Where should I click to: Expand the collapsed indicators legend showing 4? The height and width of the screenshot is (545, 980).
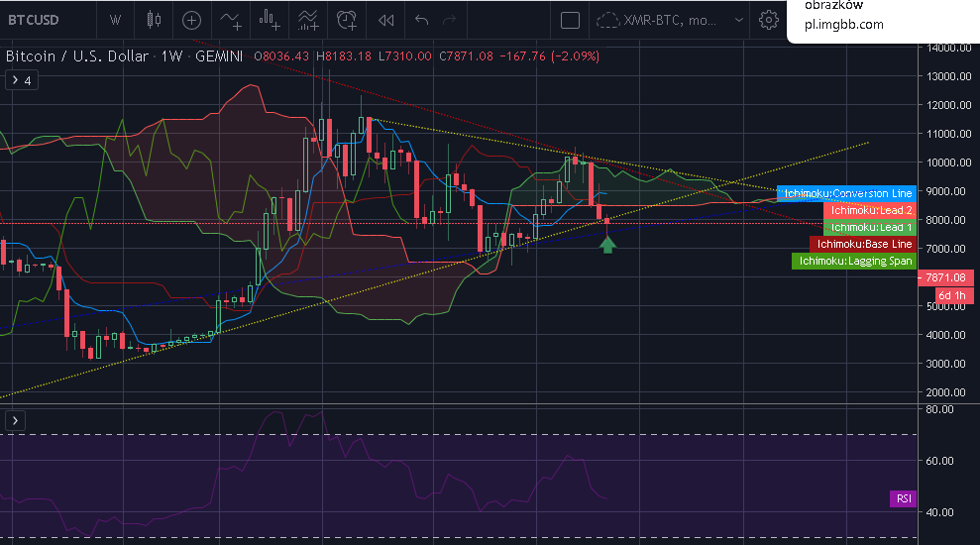22,80
